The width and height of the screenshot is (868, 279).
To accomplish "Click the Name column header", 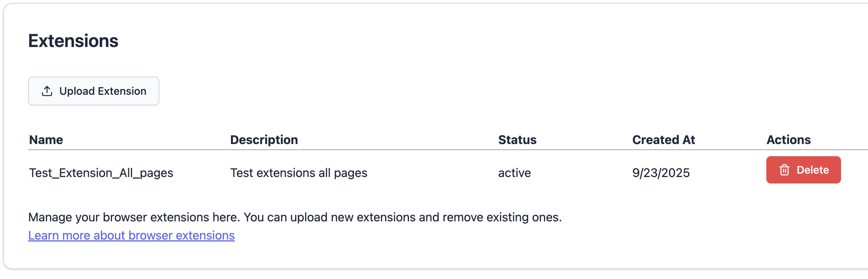I will coord(46,140).
